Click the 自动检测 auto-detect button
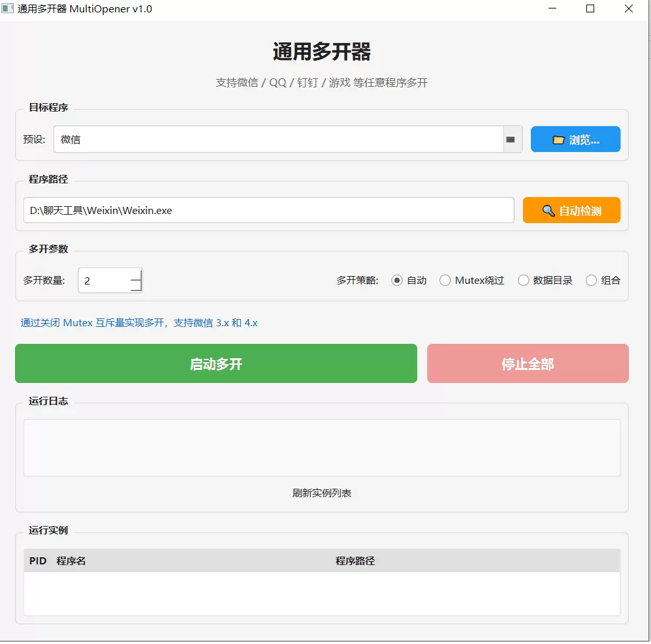 tap(571, 210)
